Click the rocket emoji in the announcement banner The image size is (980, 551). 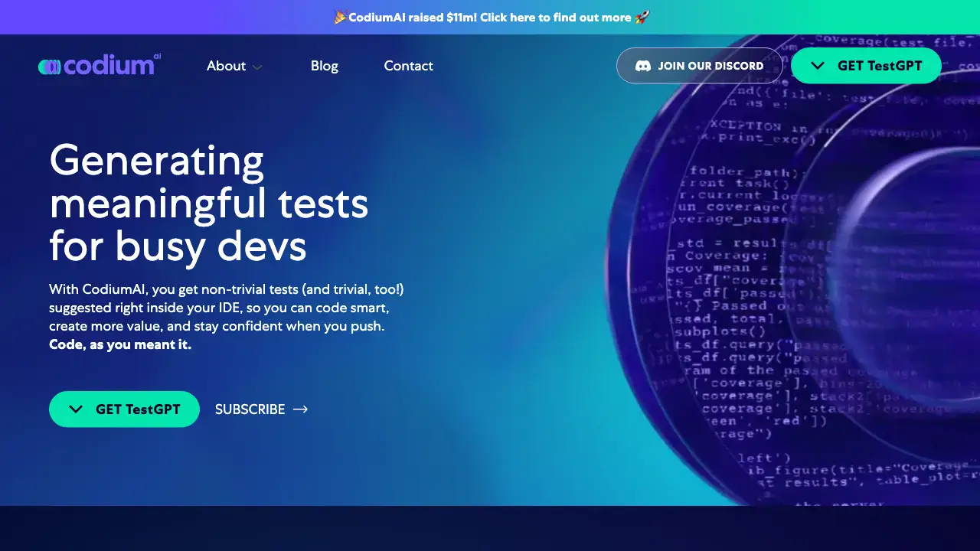642,17
